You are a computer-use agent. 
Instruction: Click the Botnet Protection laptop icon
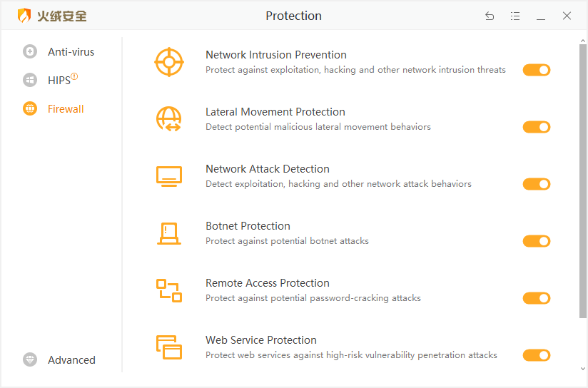coord(169,233)
